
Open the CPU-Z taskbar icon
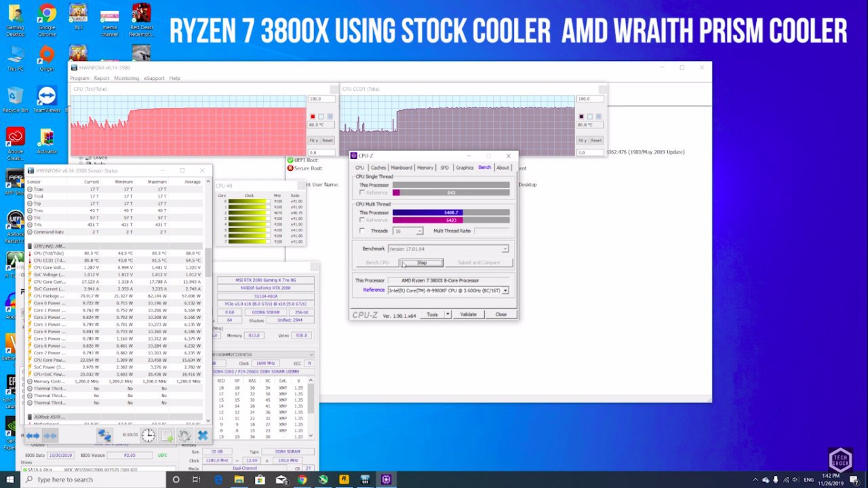[386, 479]
